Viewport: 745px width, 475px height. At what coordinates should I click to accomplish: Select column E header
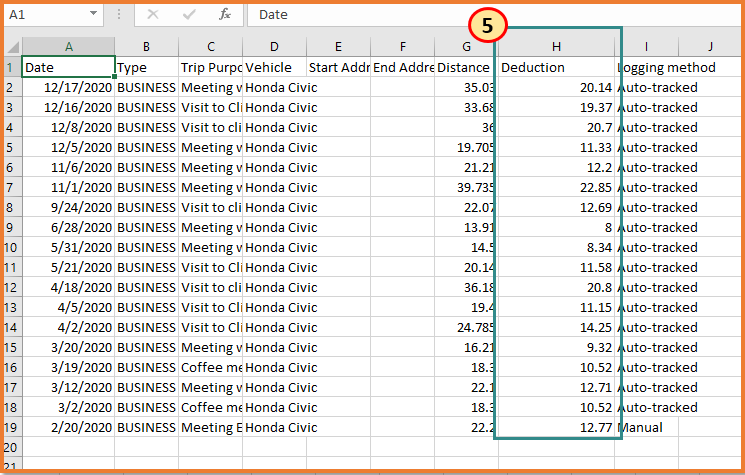pyautogui.click(x=338, y=47)
